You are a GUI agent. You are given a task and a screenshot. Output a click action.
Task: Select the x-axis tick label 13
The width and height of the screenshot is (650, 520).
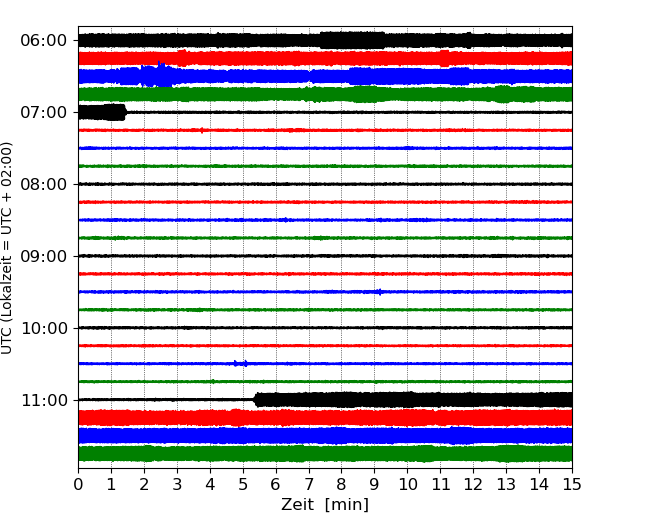[x=506, y=484]
